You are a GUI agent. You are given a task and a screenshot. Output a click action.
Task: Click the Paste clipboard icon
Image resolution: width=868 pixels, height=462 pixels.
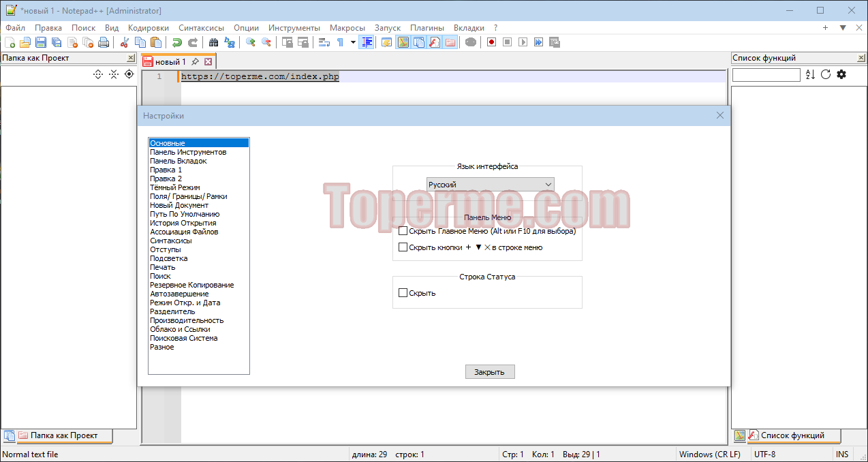[x=156, y=42]
